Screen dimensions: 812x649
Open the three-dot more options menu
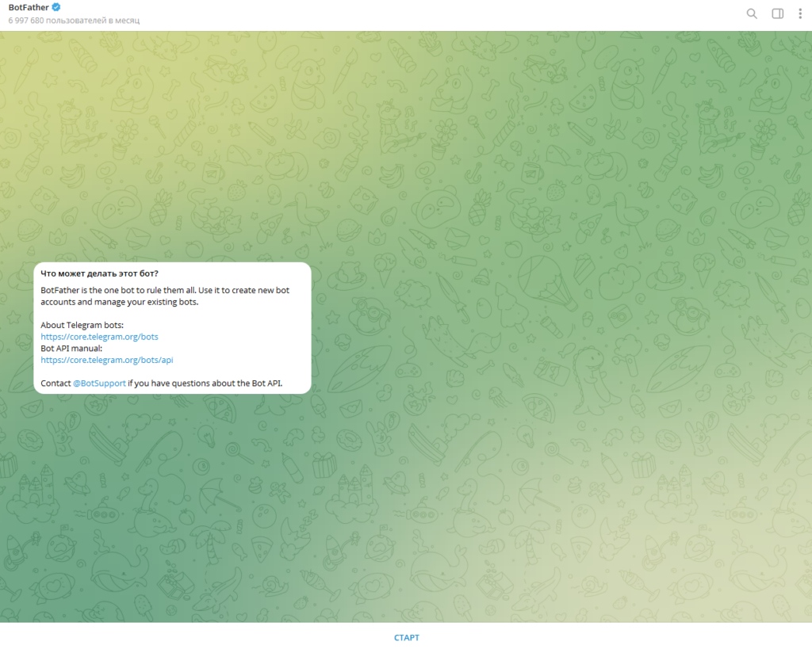pyautogui.click(x=800, y=14)
